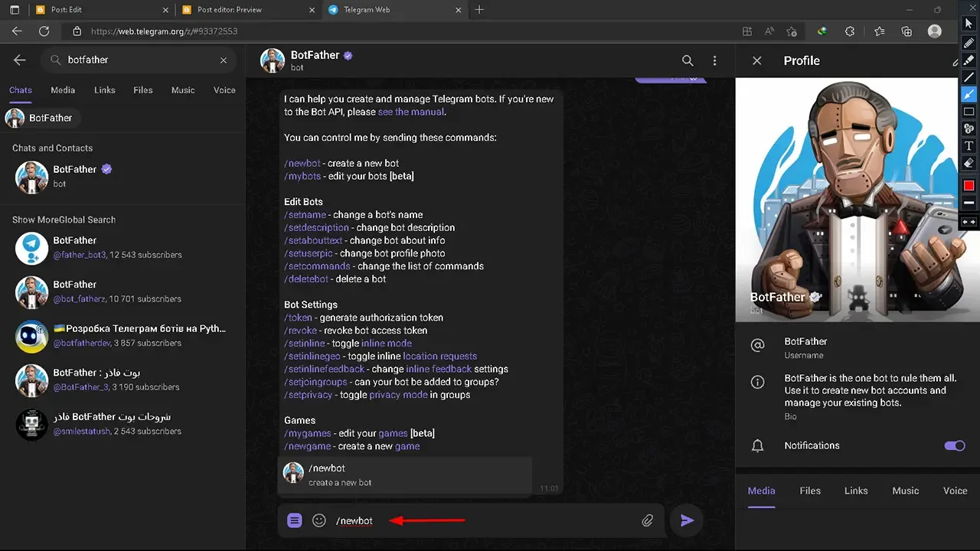Open browser extensions puzzle icon
Image resolution: width=980 pixels, height=551 pixels.
(850, 31)
